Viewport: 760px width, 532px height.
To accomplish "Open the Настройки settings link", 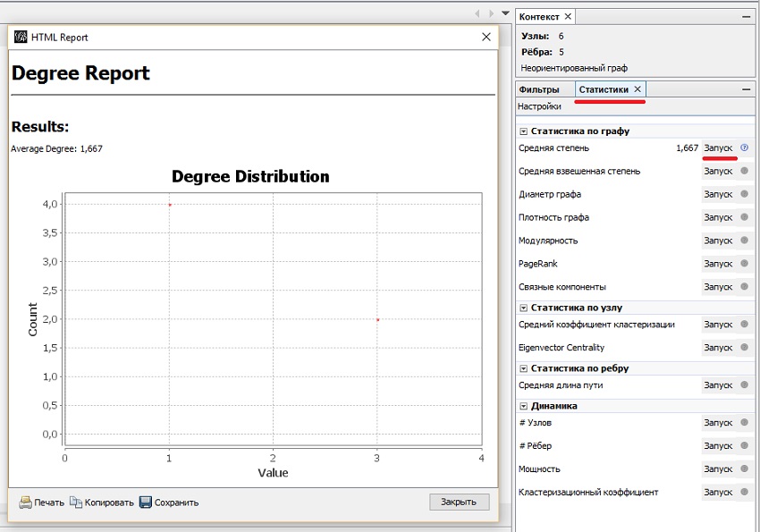I will (x=539, y=106).
